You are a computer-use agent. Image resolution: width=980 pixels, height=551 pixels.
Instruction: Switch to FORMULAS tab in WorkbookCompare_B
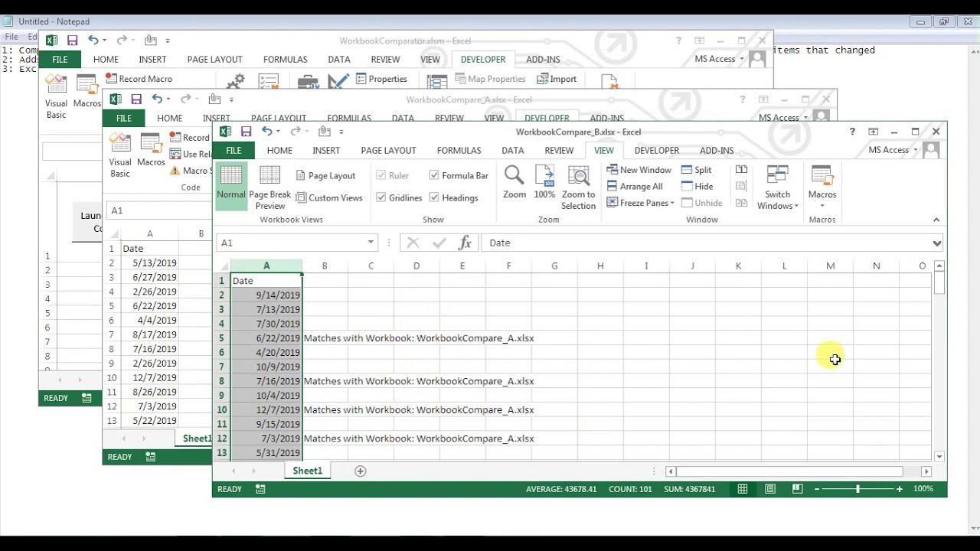(x=459, y=151)
